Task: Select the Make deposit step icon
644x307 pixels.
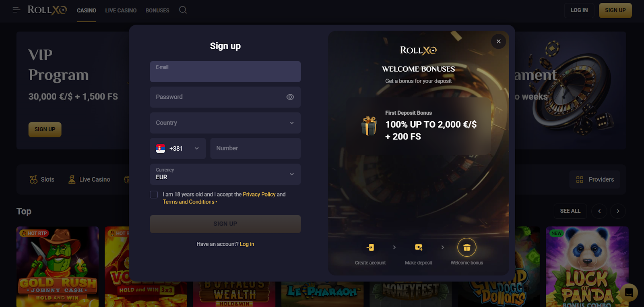Action: 419,247
